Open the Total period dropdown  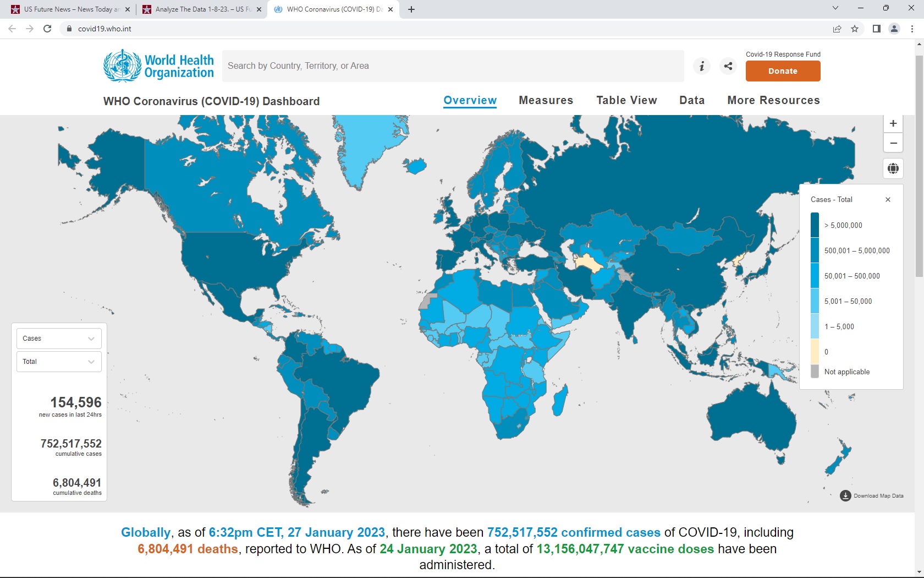pyautogui.click(x=59, y=362)
